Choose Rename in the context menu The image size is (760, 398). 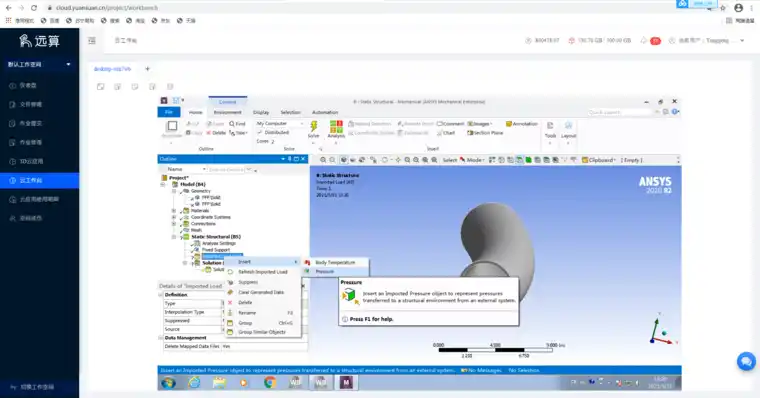(262, 313)
